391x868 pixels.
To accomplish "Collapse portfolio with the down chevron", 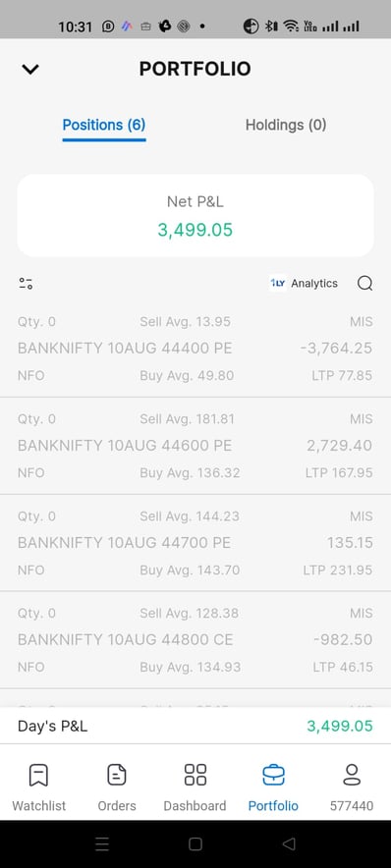I will click(x=29, y=69).
